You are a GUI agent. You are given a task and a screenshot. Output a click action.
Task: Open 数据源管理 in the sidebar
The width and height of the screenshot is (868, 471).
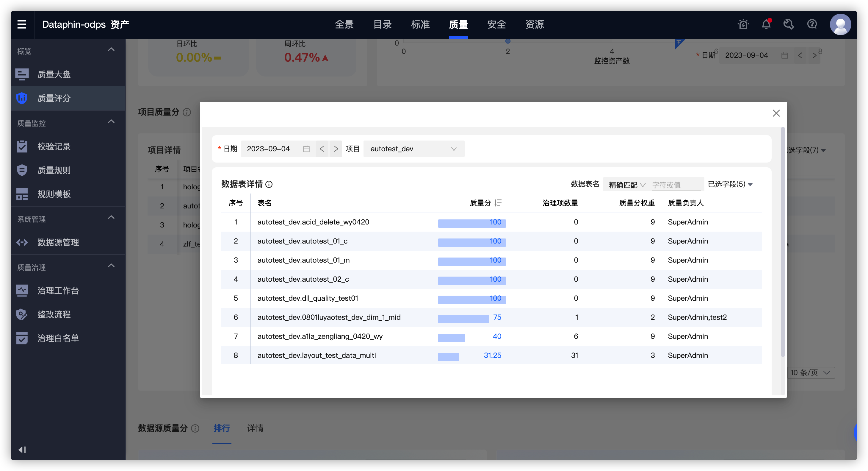pyautogui.click(x=58, y=242)
